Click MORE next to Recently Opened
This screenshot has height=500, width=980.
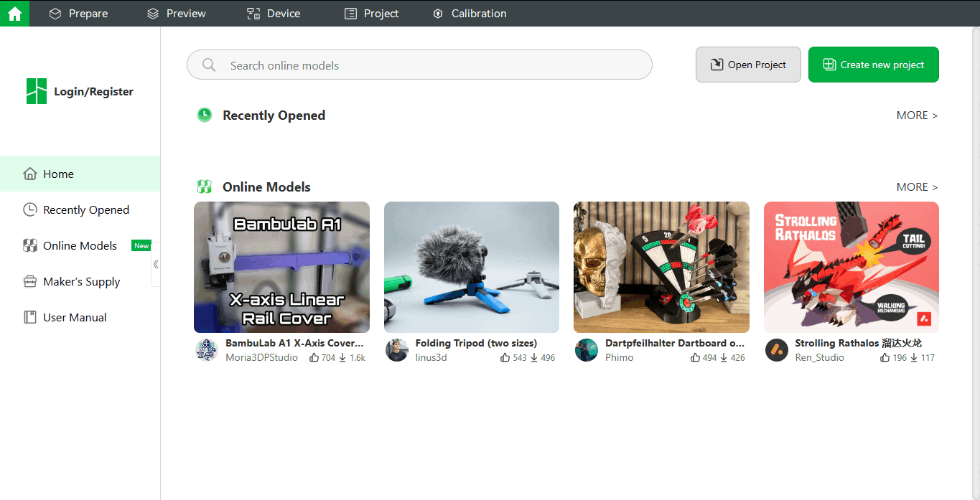tap(917, 115)
